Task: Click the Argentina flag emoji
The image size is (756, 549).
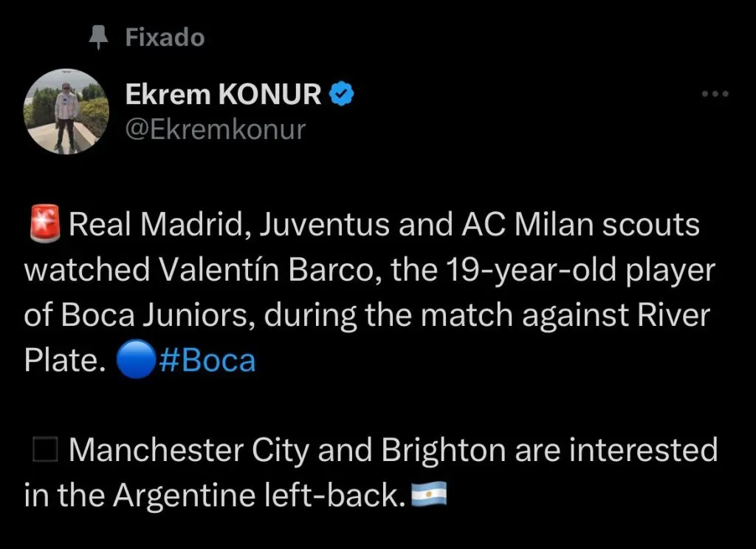Action: (428, 496)
